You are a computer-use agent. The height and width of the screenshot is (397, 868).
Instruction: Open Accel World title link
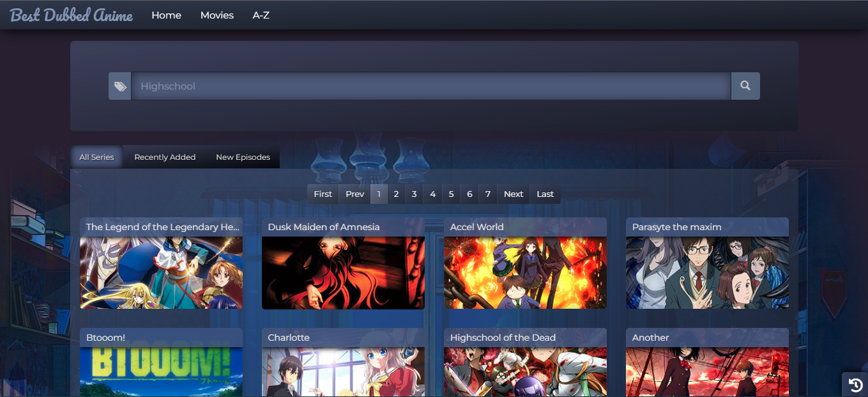[476, 227]
